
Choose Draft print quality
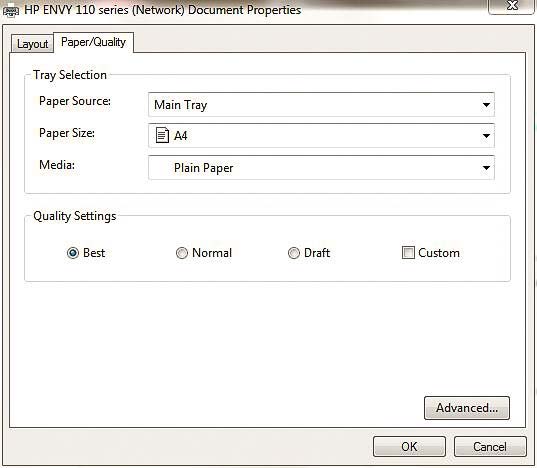tap(294, 253)
